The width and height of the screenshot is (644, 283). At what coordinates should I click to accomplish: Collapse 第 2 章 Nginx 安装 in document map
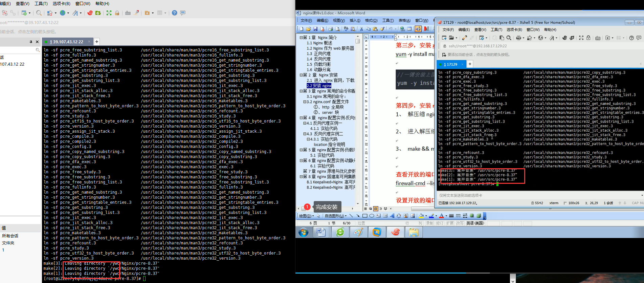tap(301, 75)
